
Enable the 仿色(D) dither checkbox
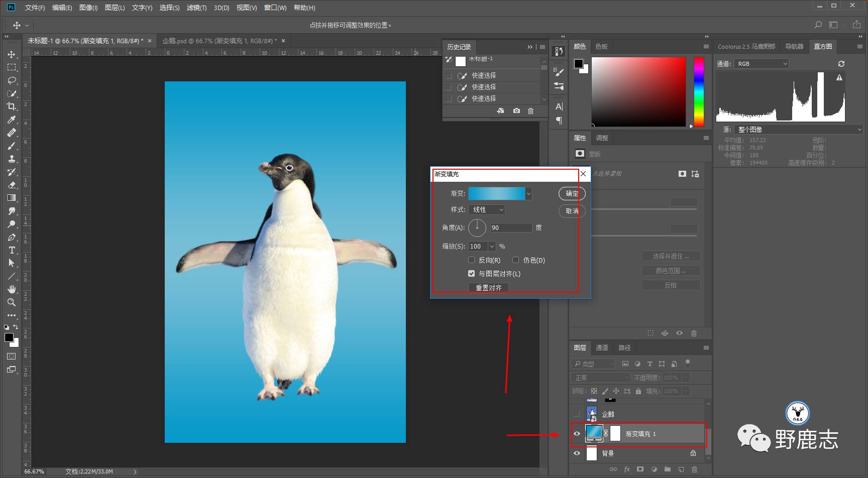pos(515,260)
